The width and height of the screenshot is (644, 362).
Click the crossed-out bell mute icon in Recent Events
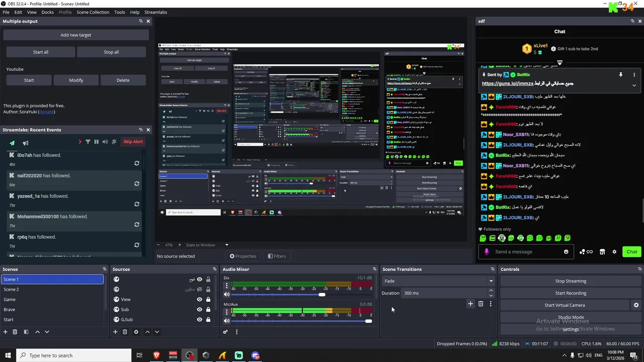pyautogui.click(x=114, y=142)
